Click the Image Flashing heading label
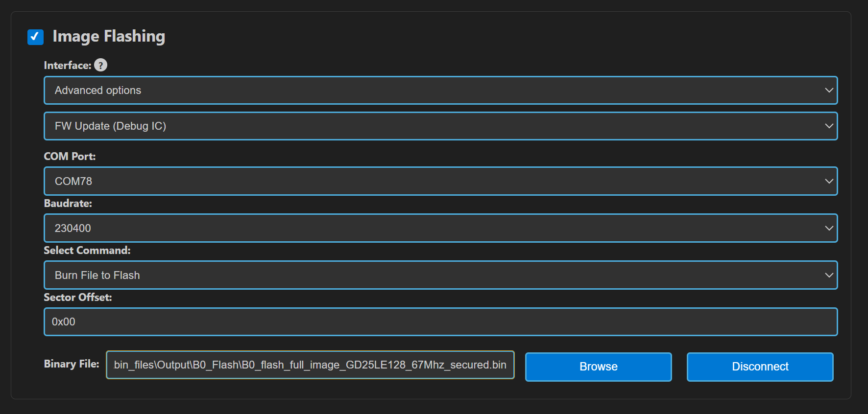This screenshot has height=414, width=868. click(109, 36)
